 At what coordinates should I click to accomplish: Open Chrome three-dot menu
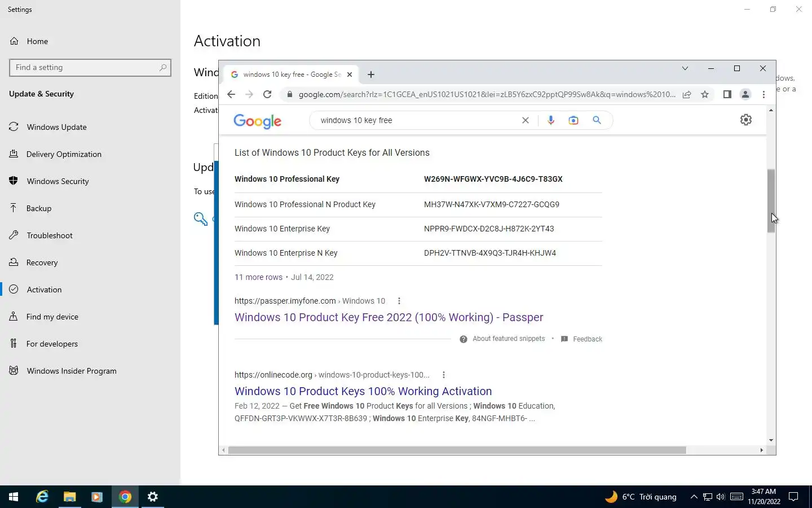point(764,94)
